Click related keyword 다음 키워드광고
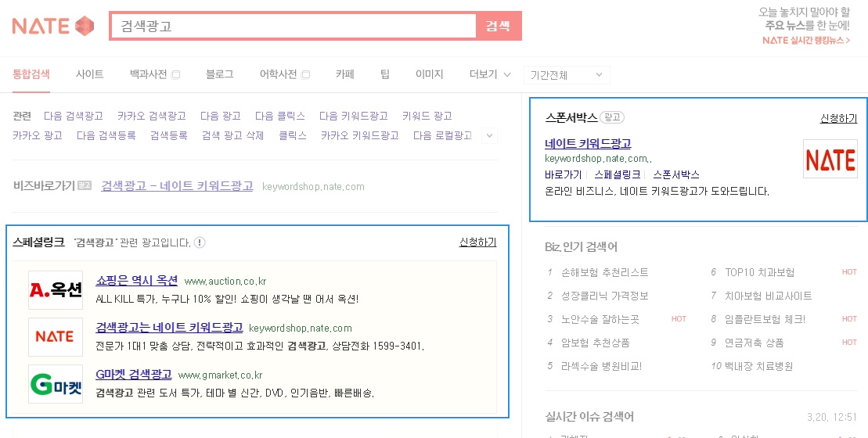This screenshot has width=868, height=438. point(354,116)
